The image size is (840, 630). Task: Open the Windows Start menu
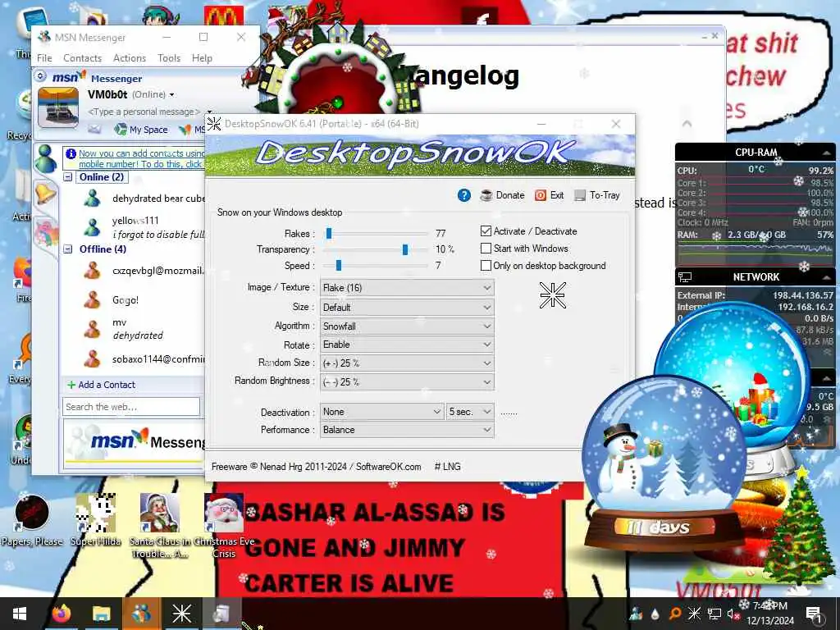pyautogui.click(x=20, y=614)
